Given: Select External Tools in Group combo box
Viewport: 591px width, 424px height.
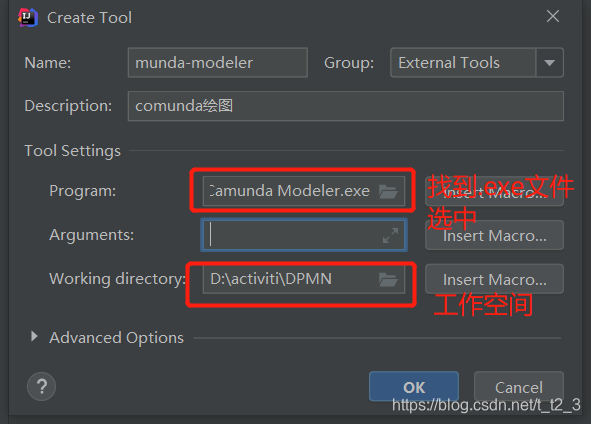Looking at the screenshot, I should pos(477,63).
